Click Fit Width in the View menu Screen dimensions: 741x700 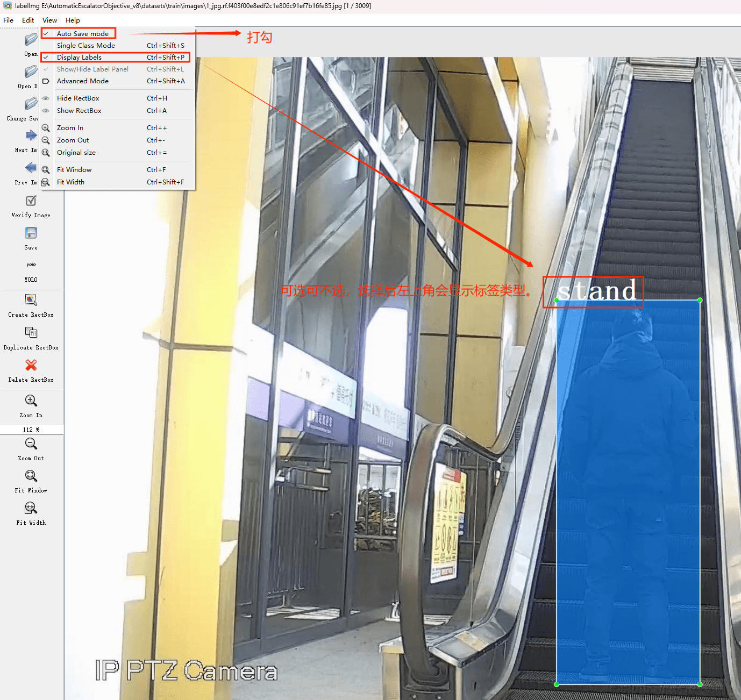[x=71, y=182]
